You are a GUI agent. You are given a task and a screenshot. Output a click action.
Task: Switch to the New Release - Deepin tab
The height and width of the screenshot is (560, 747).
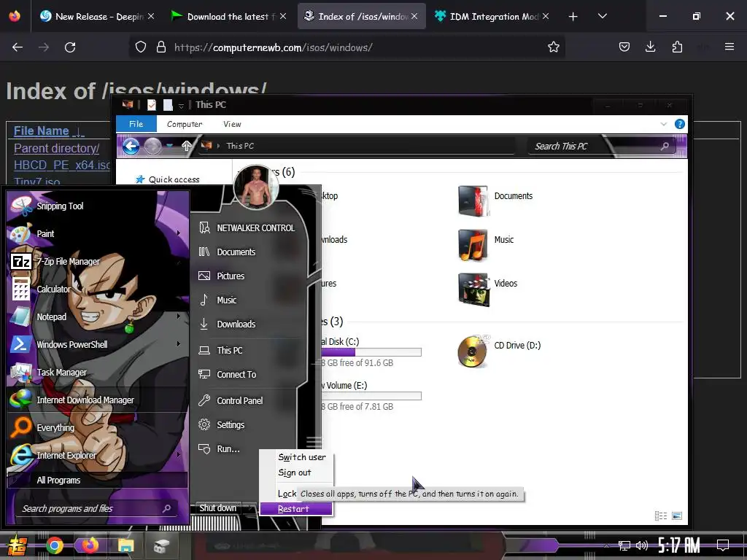[x=98, y=16]
